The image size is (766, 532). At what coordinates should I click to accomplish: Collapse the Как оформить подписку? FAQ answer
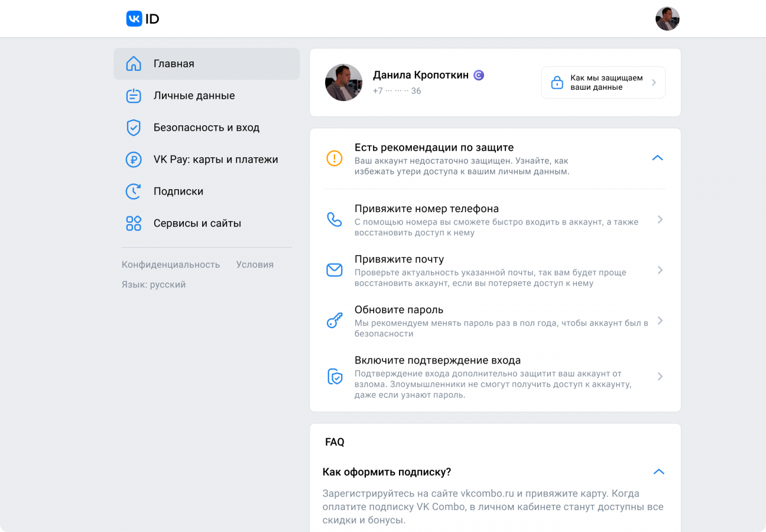pos(658,472)
